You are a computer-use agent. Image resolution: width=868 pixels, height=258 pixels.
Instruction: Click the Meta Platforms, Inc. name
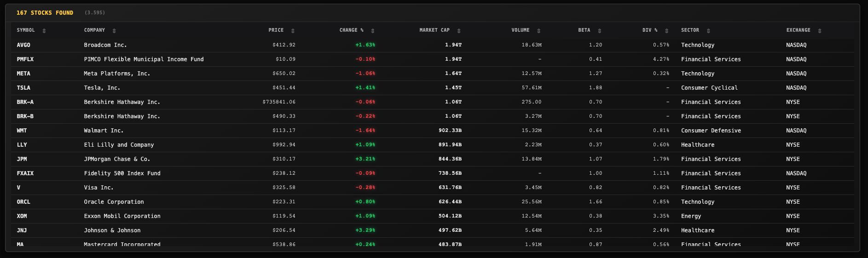117,74
